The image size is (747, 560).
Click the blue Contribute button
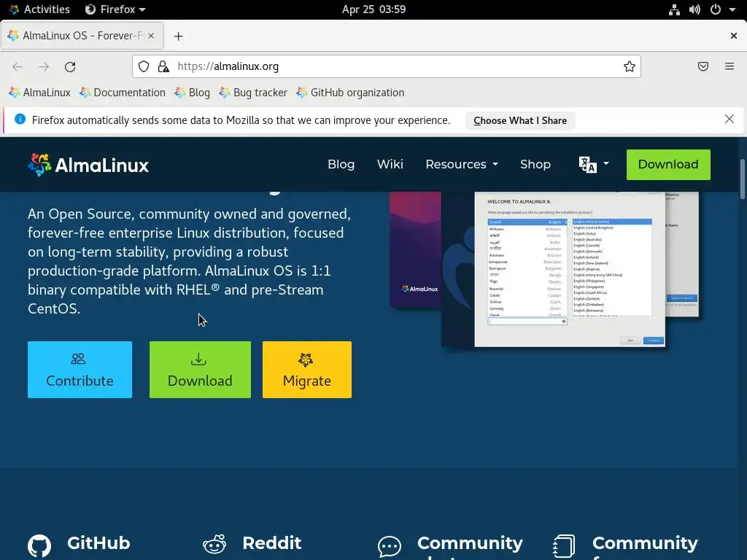[x=80, y=370]
